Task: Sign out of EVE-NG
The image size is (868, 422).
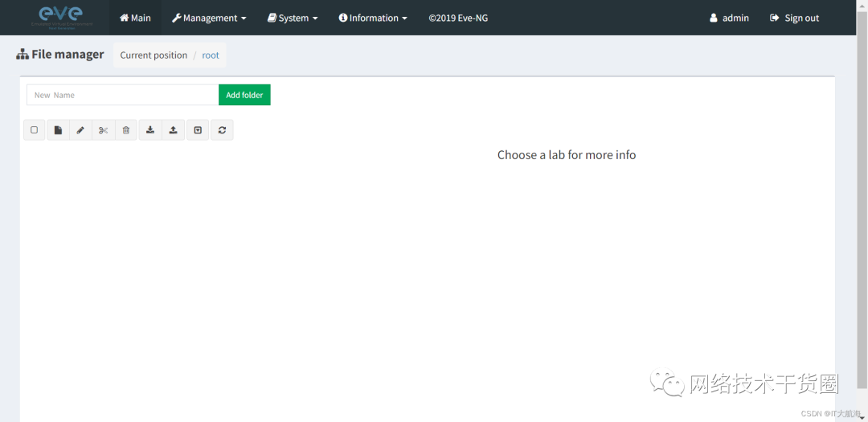Action: pos(794,18)
